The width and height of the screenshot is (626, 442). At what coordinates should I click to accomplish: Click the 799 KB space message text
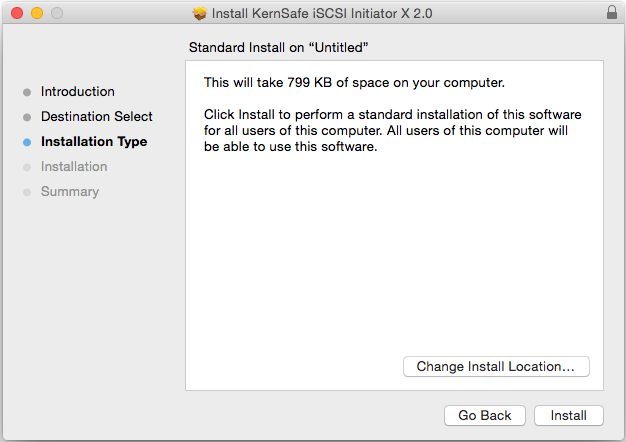354,83
